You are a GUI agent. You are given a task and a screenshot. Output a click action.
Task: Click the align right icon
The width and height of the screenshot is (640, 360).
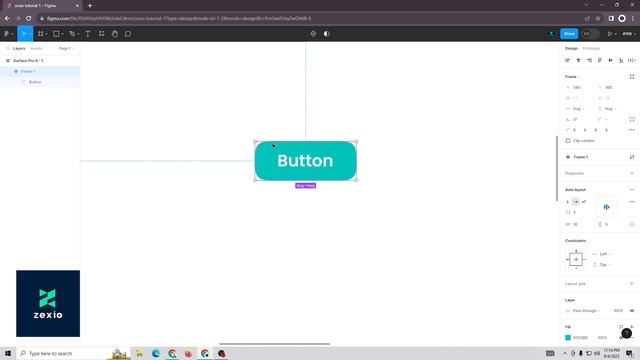click(x=589, y=60)
